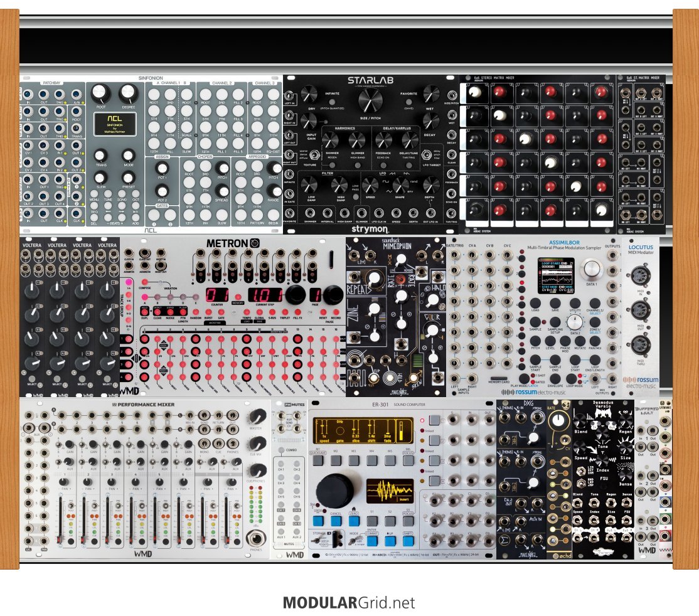
Task: Adjust Starlab DECAY knob
Action: pos(430,122)
